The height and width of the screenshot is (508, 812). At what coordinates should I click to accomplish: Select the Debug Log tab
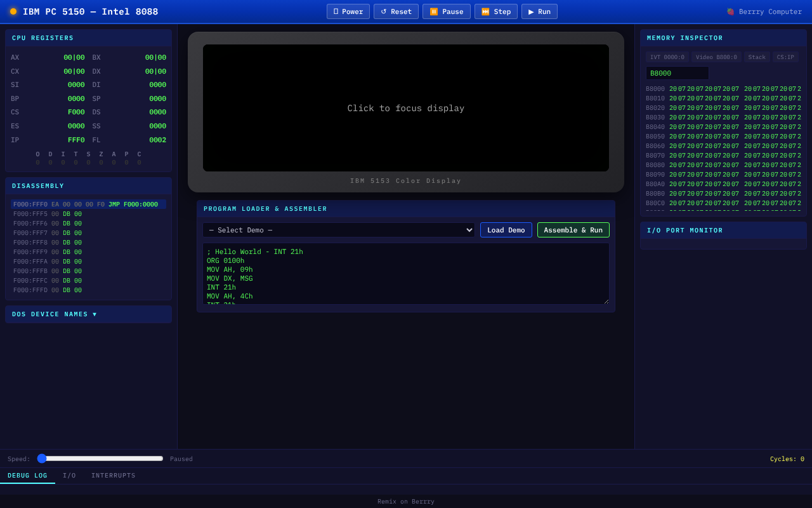[27, 476]
